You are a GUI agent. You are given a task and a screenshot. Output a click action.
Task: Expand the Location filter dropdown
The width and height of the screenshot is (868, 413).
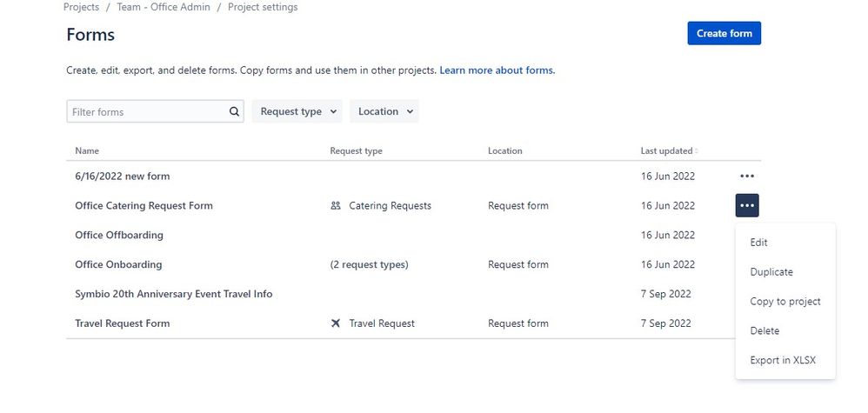(384, 112)
